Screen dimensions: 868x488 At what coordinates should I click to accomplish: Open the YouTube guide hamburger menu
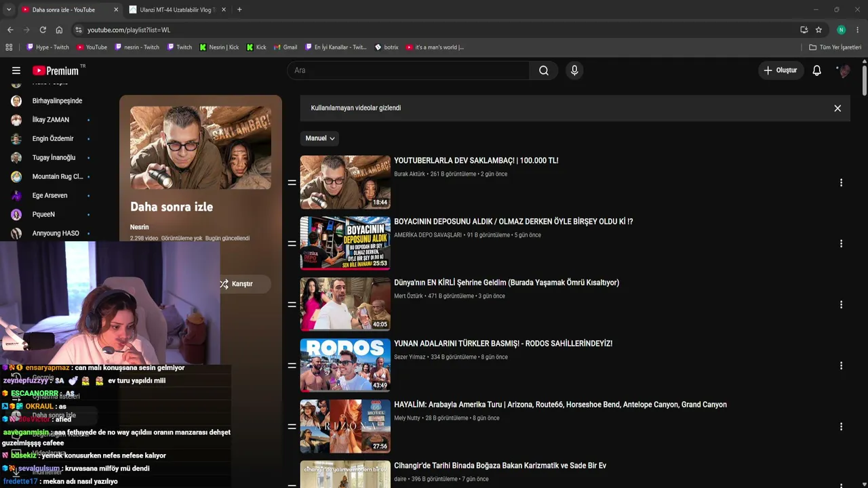tap(16, 70)
